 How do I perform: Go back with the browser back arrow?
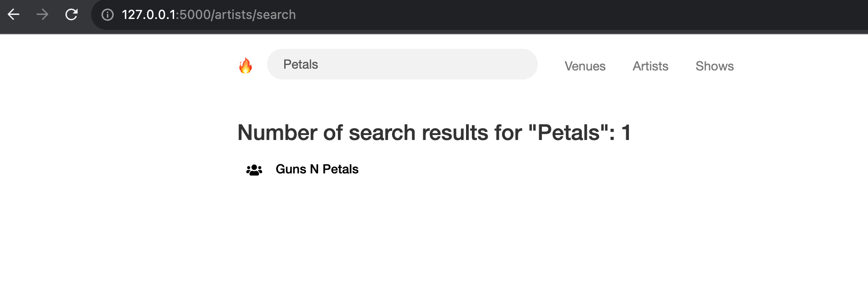[14, 14]
